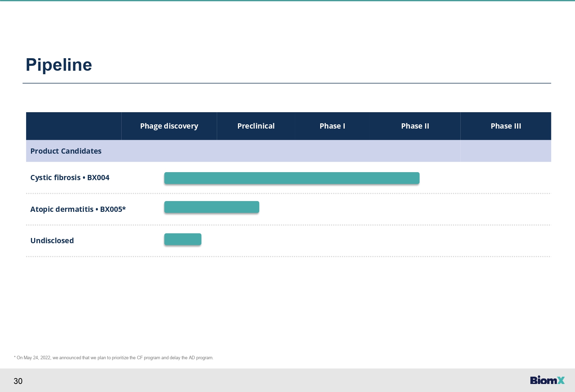Image resolution: width=575 pixels, height=392 pixels.
Task: Select the Preclinical column header
Action: click(x=256, y=126)
